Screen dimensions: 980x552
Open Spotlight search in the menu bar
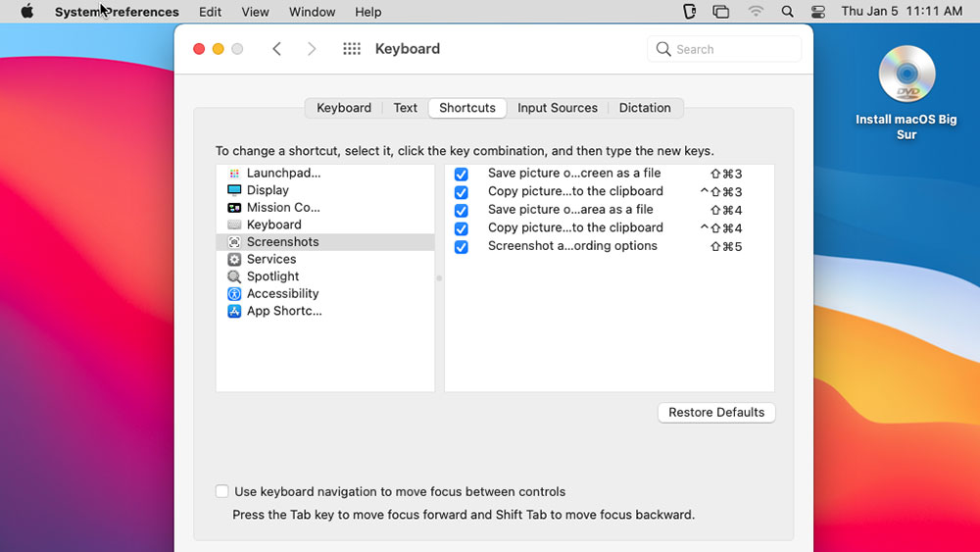pos(788,11)
